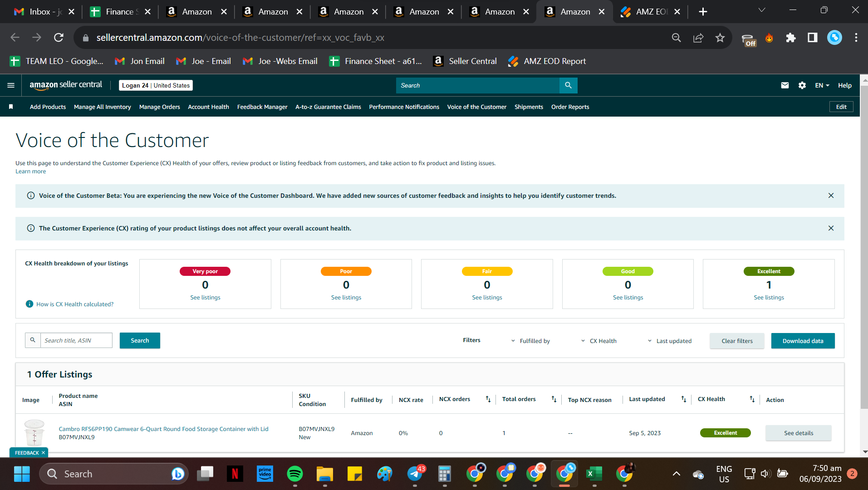
Task: Click the Search button beside title, ASIN field
Action: [x=140, y=341]
